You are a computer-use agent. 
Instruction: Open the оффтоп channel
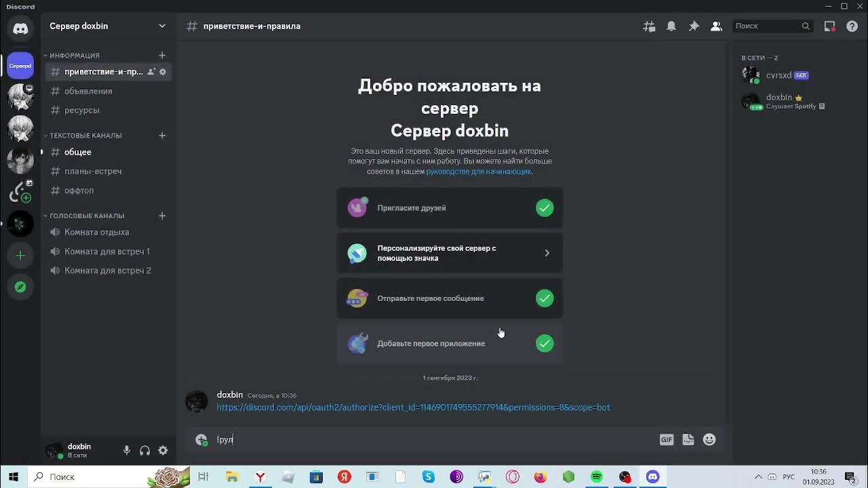click(x=108, y=190)
